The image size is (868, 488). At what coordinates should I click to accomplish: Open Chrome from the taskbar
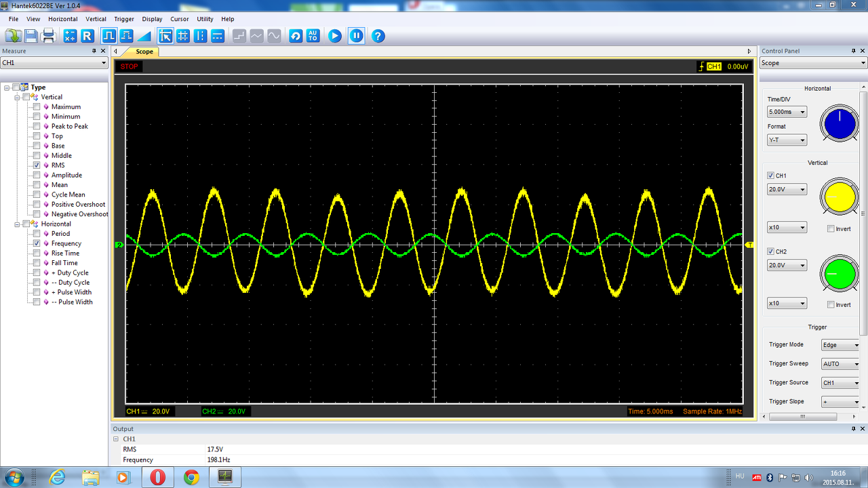[191, 477]
